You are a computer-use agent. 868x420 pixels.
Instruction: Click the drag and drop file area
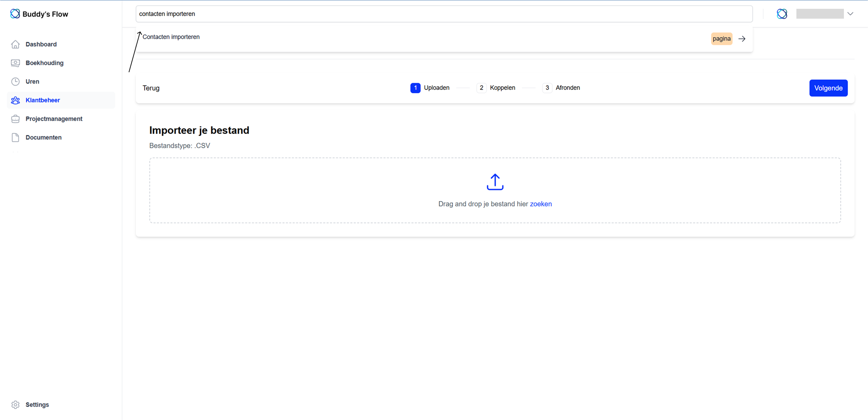click(495, 190)
